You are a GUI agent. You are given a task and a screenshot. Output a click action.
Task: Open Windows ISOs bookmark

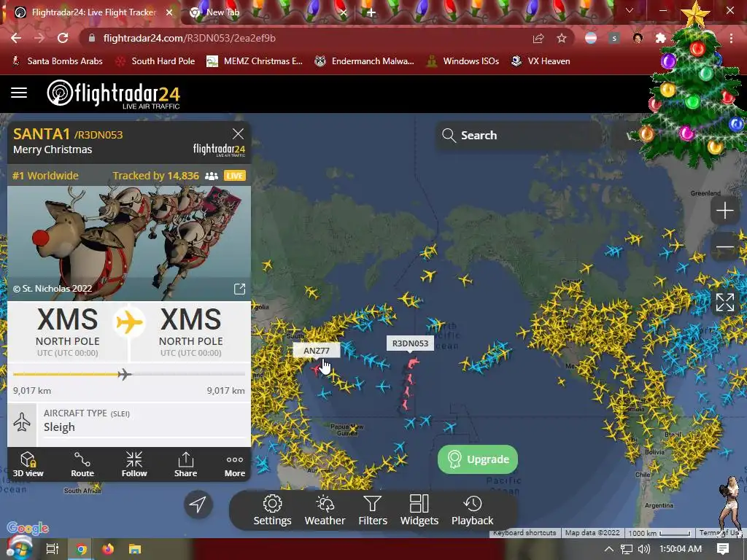pyautogui.click(x=463, y=61)
